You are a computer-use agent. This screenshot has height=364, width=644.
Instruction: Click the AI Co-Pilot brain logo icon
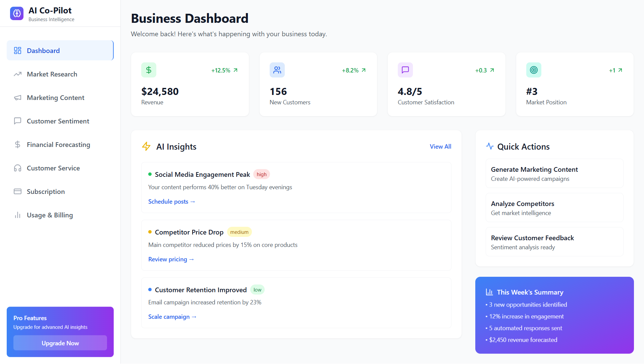(x=17, y=13)
